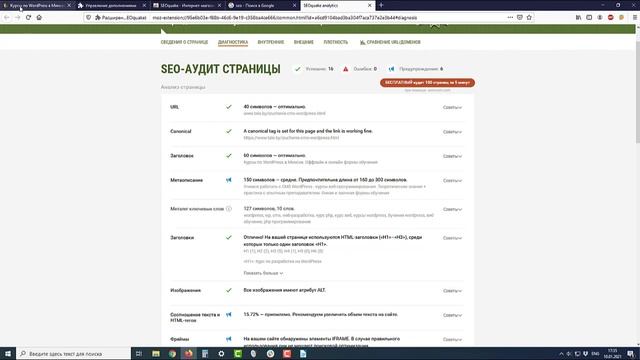Expand Советы for the text-to-HTML ratio row

click(x=452, y=315)
